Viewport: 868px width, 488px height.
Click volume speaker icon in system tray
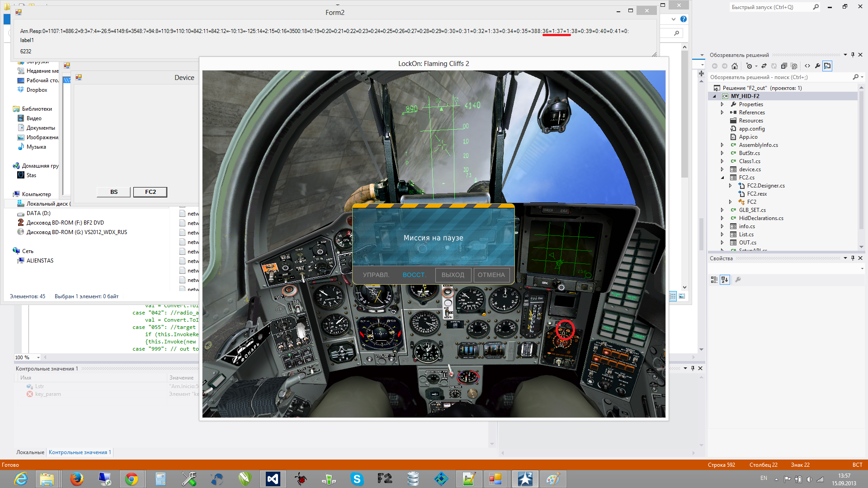point(809,479)
